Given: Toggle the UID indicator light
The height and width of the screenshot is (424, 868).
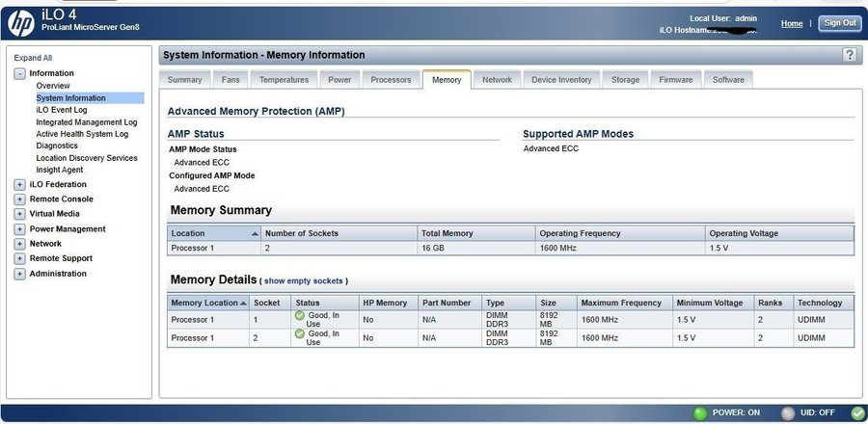Looking at the screenshot, I should (788, 413).
